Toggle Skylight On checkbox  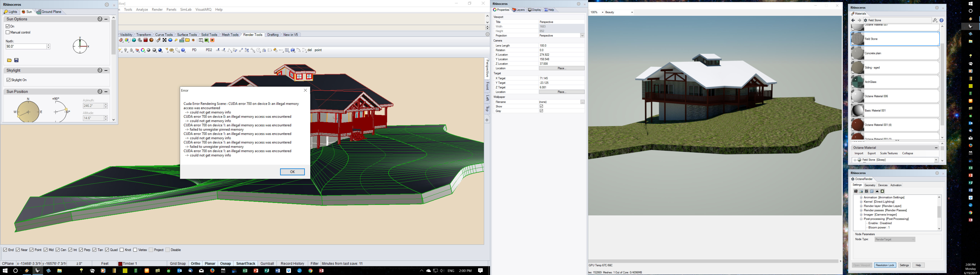[x=8, y=80]
